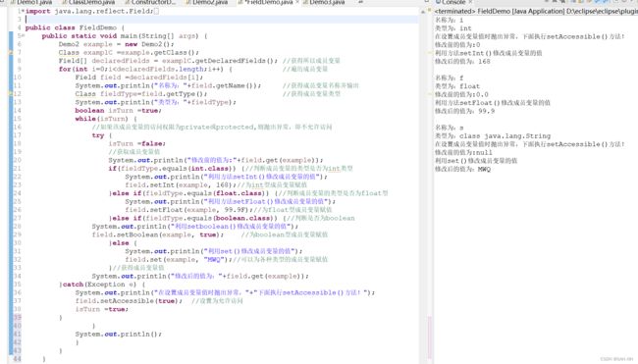This screenshot has height=364, width=638.
Task: Click the 'while(isTurn)' line
Action: coord(106,119)
